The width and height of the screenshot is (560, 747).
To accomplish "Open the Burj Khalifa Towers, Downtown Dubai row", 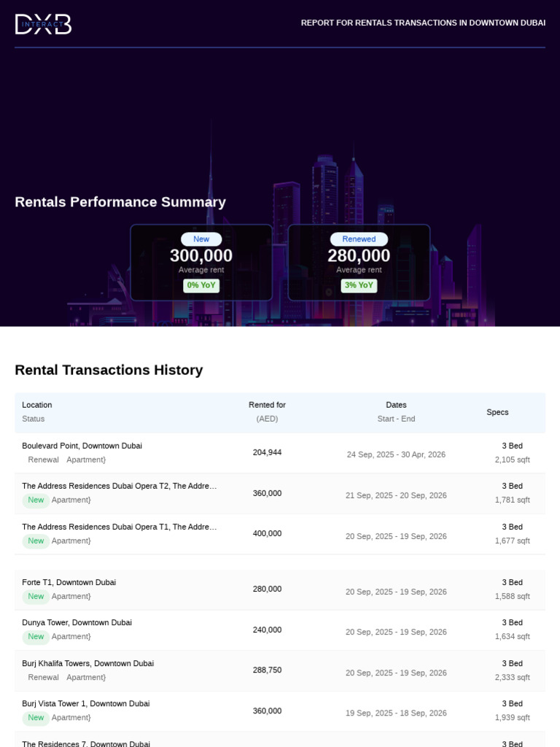I will [x=280, y=671].
